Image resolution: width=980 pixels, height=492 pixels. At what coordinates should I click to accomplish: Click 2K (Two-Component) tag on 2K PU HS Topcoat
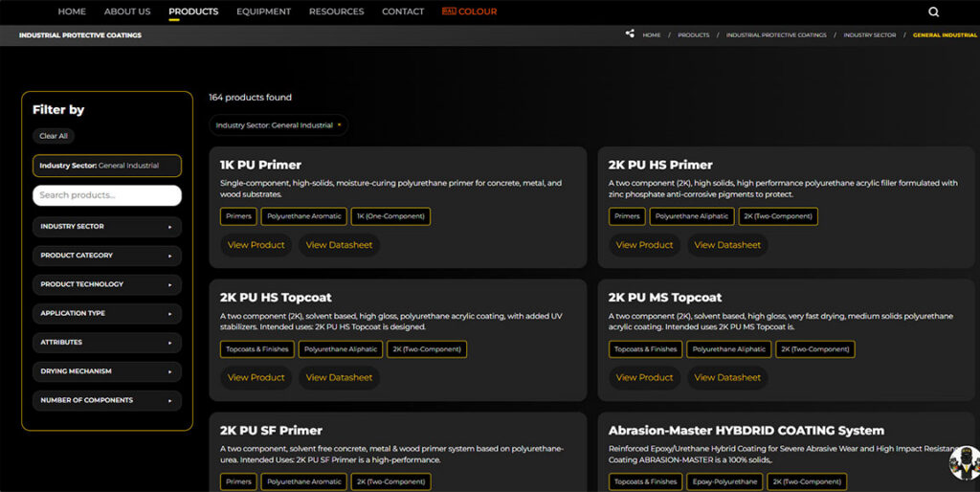(427, 348)
